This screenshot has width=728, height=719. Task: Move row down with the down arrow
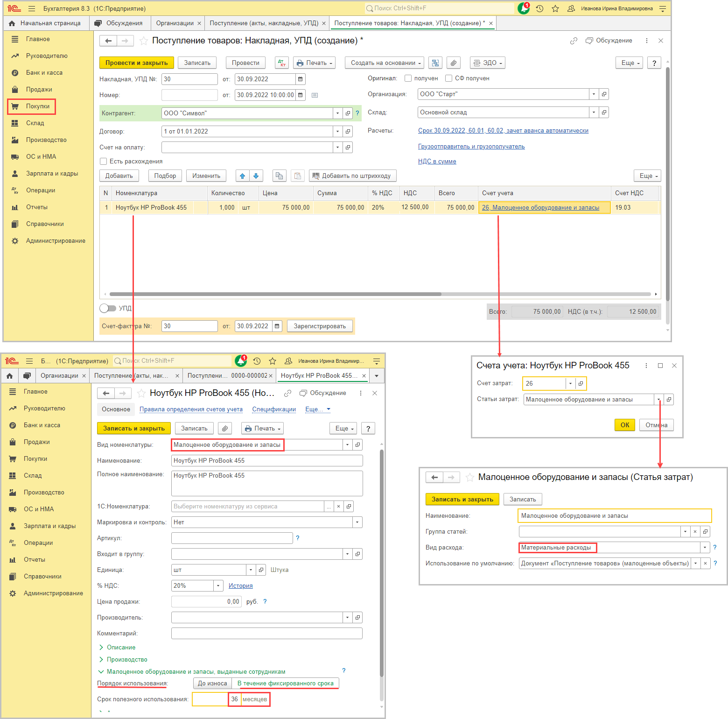pyautogui.click(x=256, y=176)
